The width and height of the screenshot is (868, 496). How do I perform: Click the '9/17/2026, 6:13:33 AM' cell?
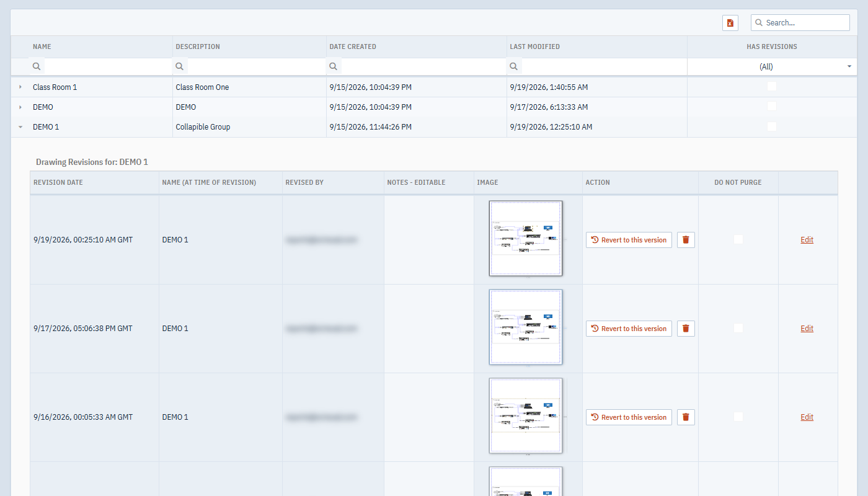[x=596, y=107]
